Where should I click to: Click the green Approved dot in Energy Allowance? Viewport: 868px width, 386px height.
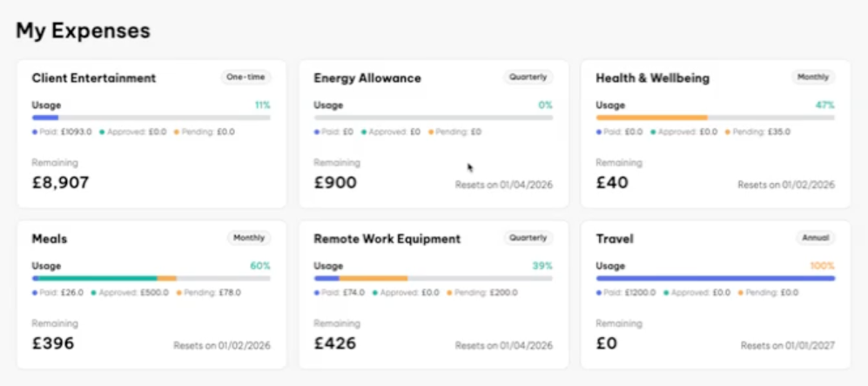coord(363,132)
